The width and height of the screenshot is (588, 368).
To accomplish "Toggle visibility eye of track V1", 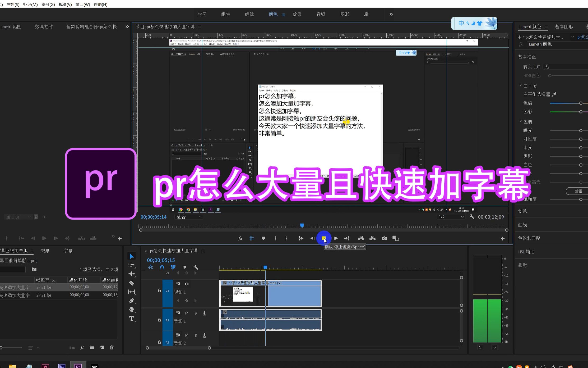I will pos(187,284).
